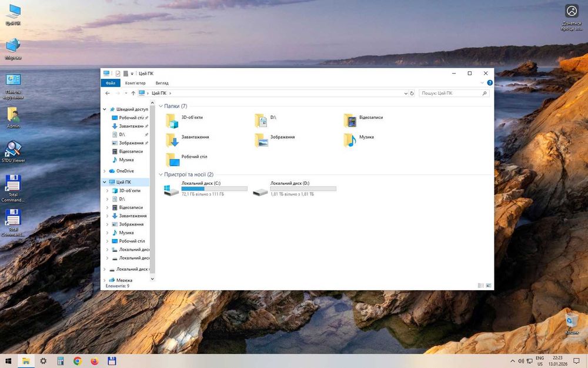Refresh the Цей ПК address bar
Viewport: 588px width, 368px height.
[412, 93]
